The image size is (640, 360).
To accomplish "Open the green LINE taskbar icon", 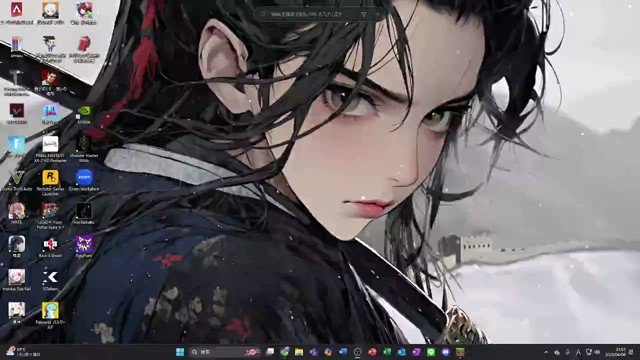I will (431, 352).
